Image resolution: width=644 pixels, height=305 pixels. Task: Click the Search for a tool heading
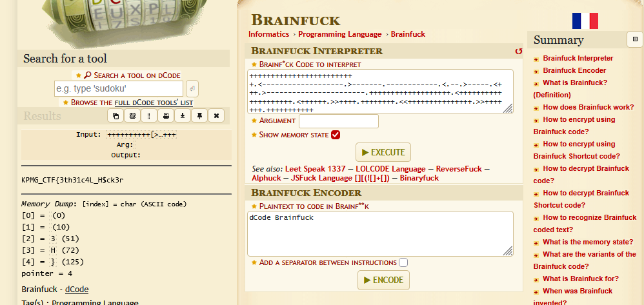(65, 58)
